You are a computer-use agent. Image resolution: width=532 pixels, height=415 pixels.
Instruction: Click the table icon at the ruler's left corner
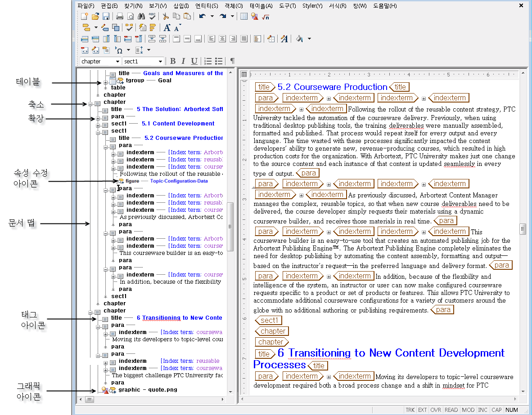(244, 74)
